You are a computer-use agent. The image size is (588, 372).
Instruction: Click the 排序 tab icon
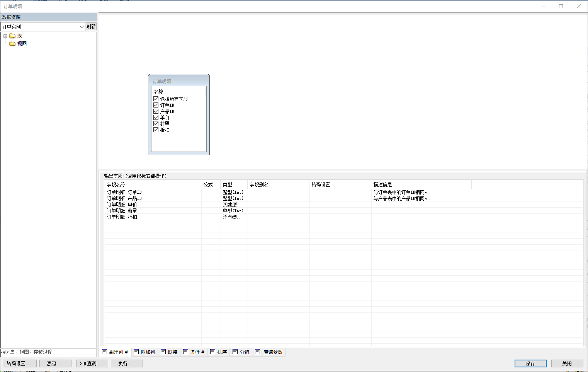pyautogui.click(x=212, y=352)
